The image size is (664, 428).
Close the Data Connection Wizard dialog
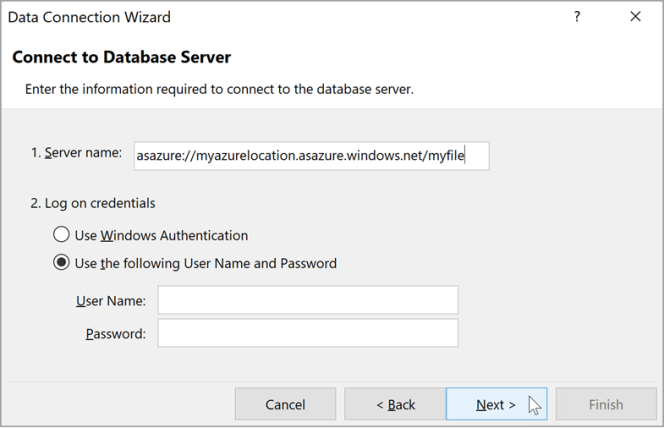tap(635, 17)
